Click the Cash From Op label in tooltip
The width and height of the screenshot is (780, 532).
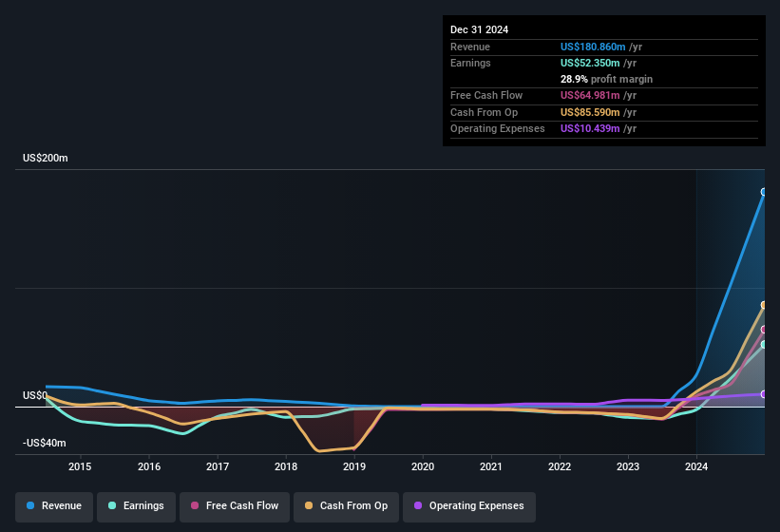point(484,112)
